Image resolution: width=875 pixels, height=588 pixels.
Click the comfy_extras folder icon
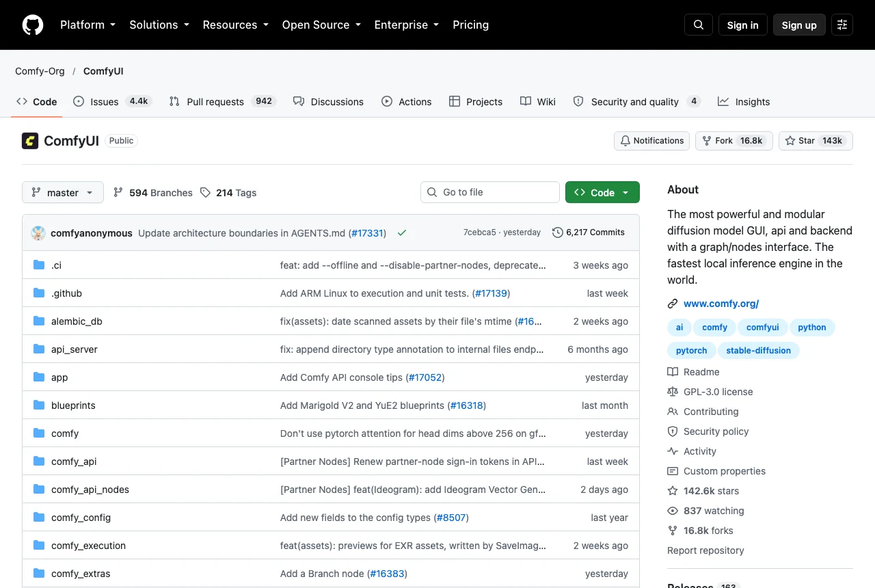(39, 574)
